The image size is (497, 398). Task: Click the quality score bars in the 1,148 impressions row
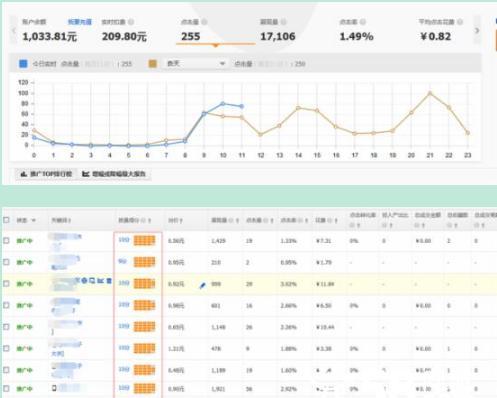[x=144, y=327]
